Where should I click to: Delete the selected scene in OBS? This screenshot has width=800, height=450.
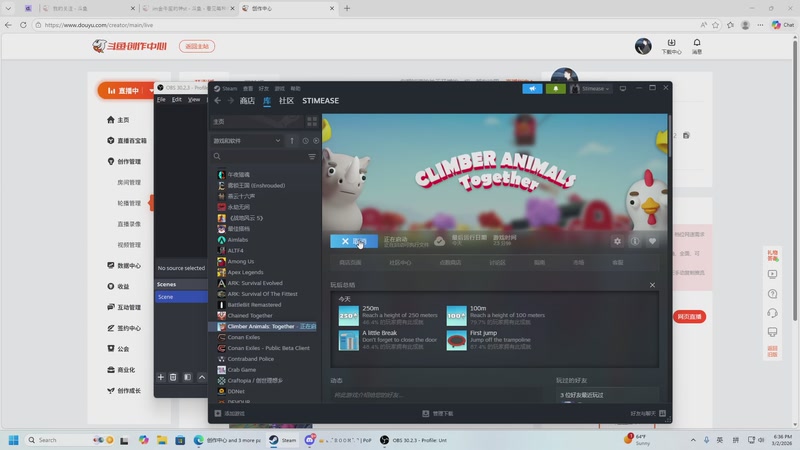(173, 377)
